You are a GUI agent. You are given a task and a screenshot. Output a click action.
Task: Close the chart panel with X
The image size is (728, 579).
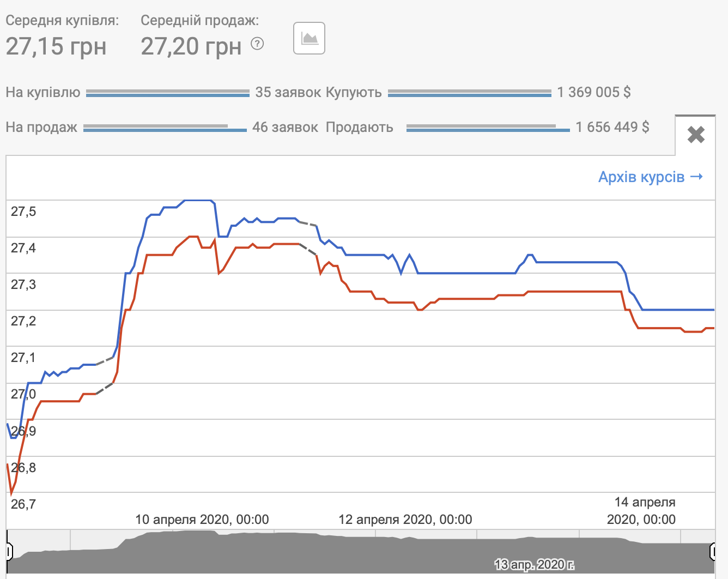(x=696, y=135)
